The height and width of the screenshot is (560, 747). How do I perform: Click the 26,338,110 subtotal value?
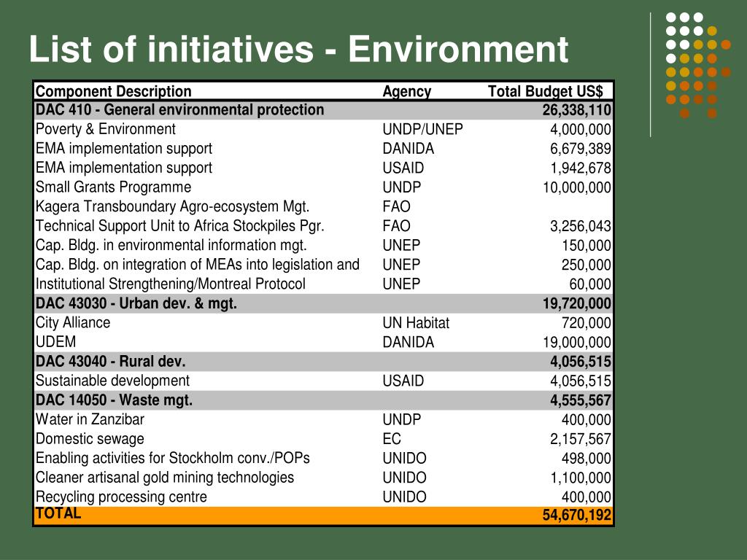coord(576,111)
